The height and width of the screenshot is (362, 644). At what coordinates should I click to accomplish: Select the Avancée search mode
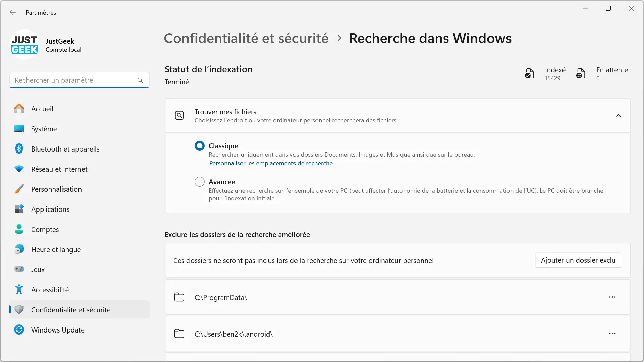click(x=200, y=182)
